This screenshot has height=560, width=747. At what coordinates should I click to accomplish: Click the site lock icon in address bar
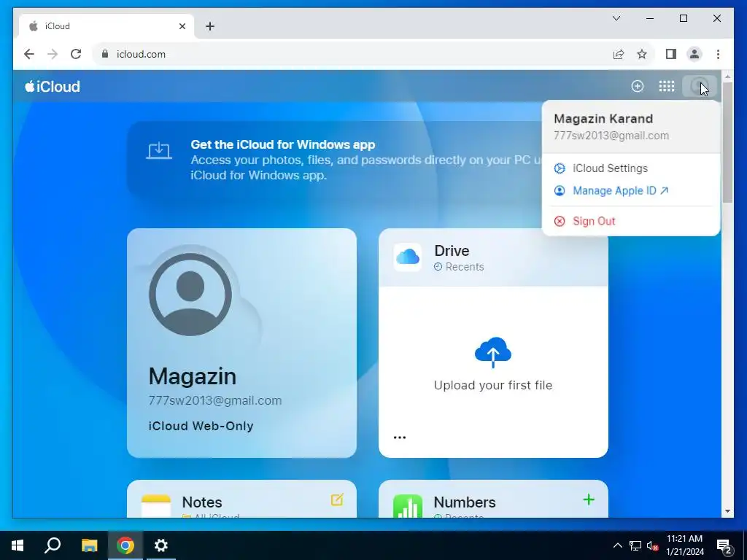tap(105, 54)
